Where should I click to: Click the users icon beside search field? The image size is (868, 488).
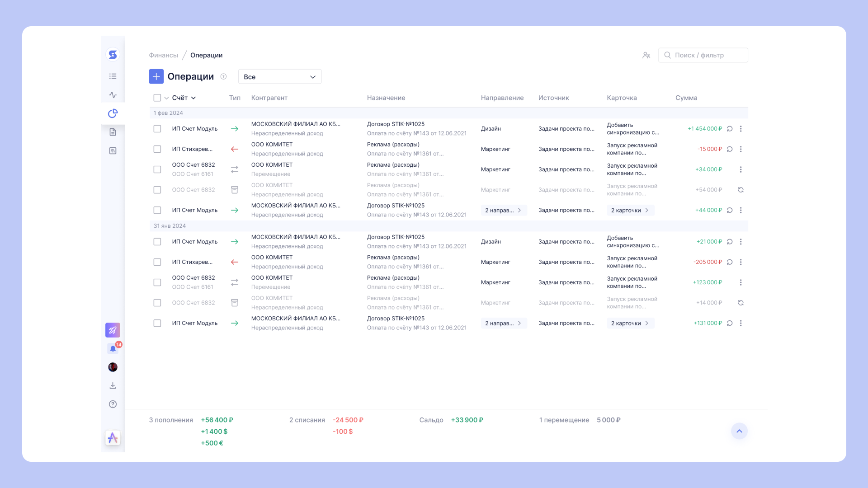click(646, 55)
